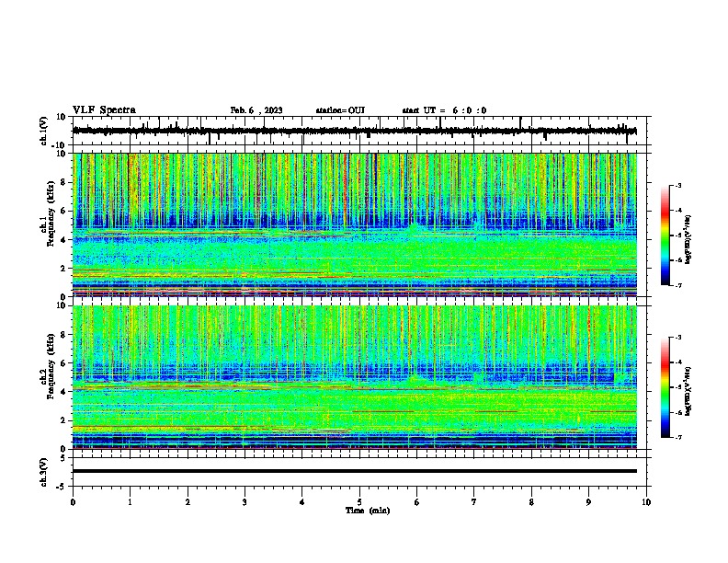This screenshot has width=728, height=563.
Task: Click time axis tick label 8
Action: click(531, 502)
